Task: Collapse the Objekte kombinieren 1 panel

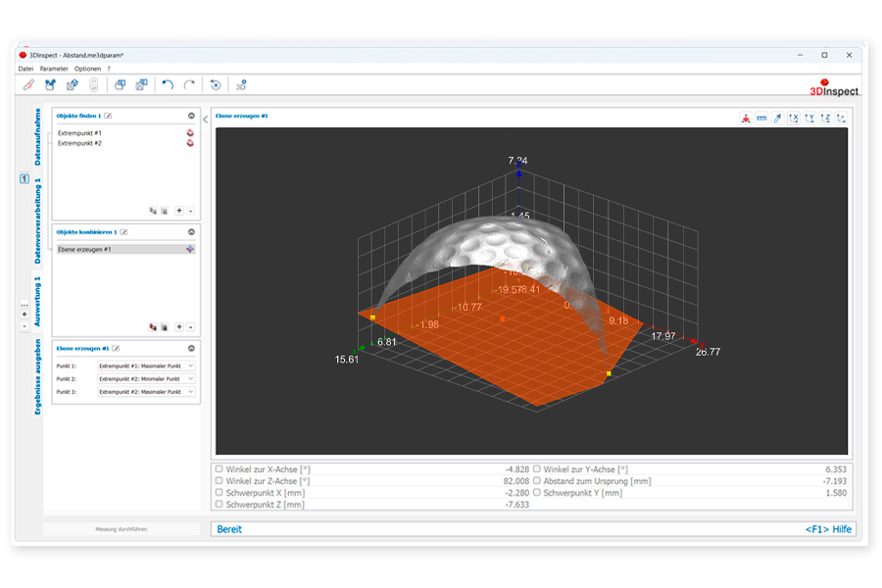Action: (191, 232)
